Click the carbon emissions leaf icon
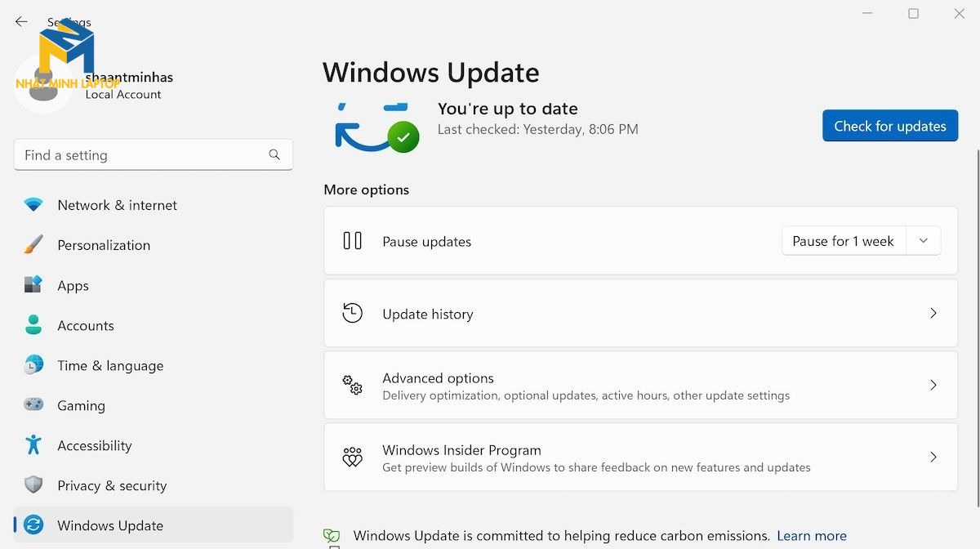Viewport: 980px width, 549px height. tap(332, 537)
